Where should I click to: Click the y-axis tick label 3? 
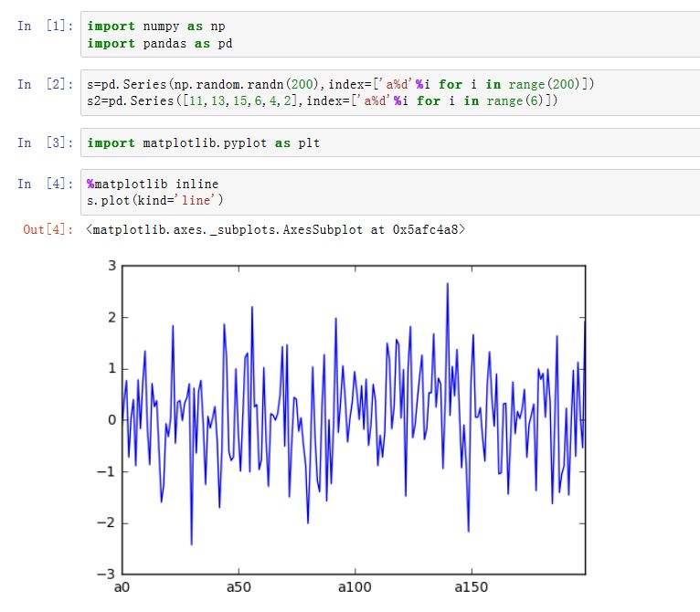112,266
